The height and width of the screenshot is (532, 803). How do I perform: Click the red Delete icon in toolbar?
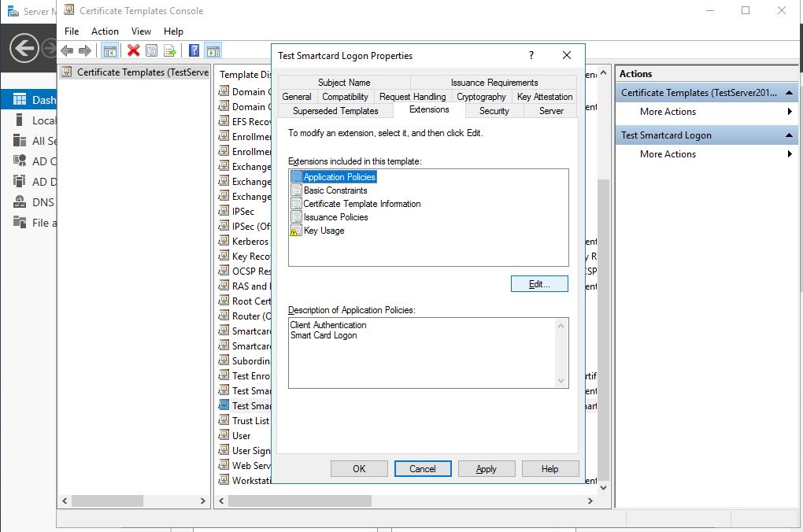click(x=133, y=50)
